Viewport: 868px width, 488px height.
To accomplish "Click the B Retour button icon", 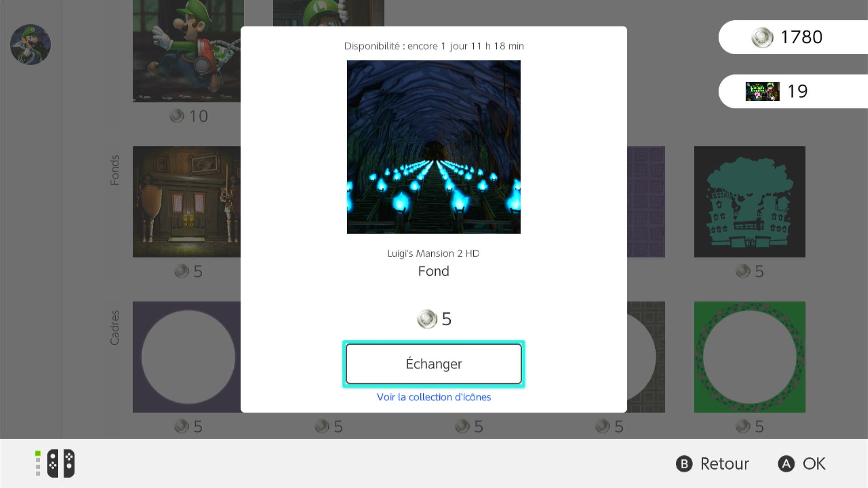I will coord(684,464).
